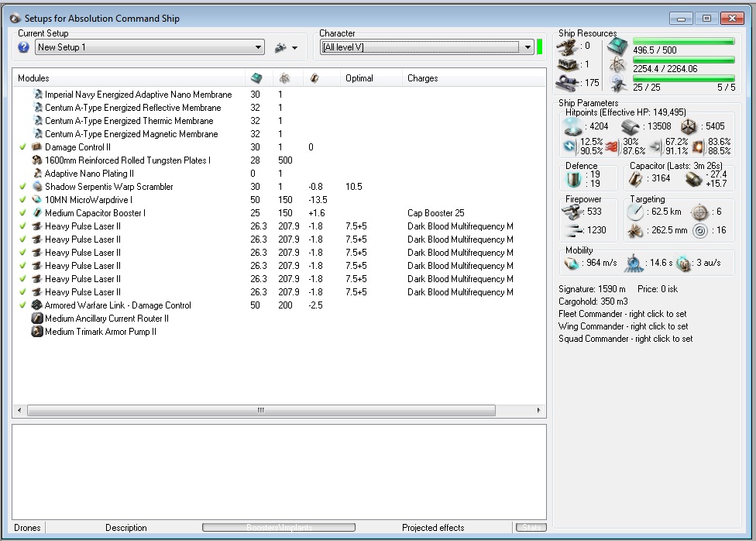The height and width of the screenshot is (541, 756).
Task: Switch to the Drones tab
Action: 27,528
